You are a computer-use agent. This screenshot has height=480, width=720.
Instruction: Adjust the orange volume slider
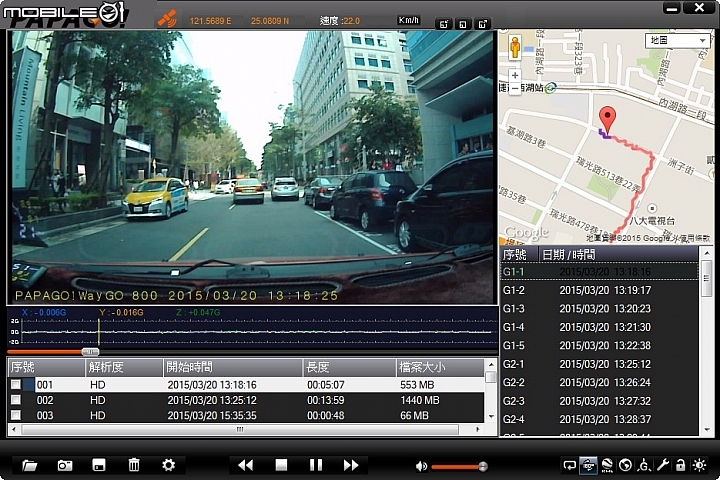(459, 467)
